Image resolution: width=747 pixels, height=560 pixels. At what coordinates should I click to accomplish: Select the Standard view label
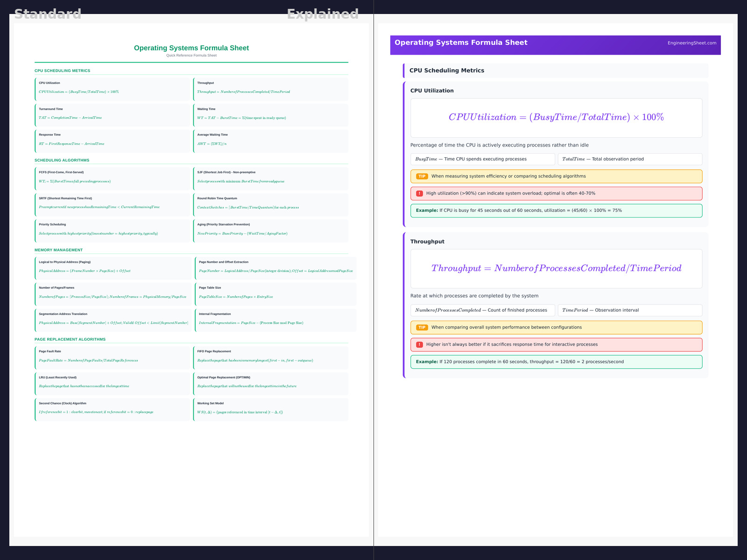pyautogui.click(x=48, y=14)
